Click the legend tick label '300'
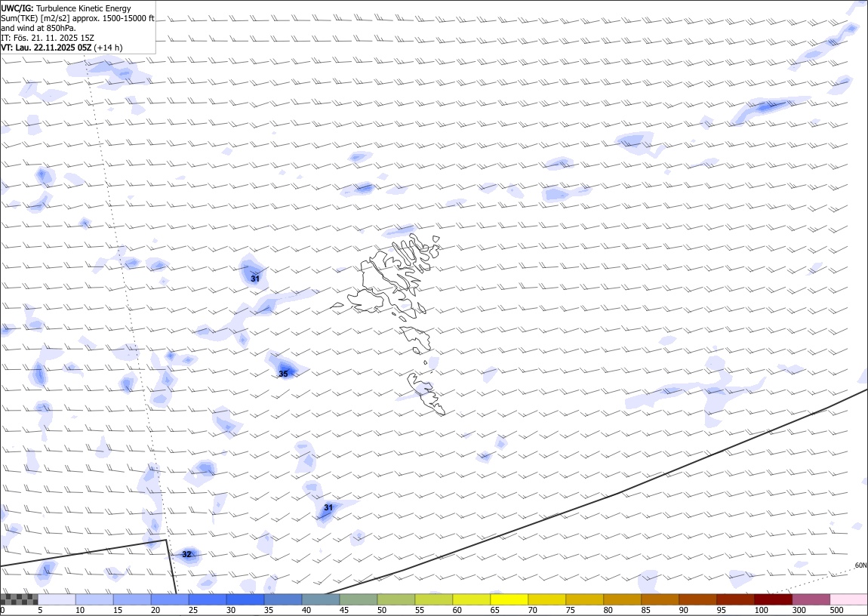The width and height of the screenshot is (868, 616). point(799,610)
